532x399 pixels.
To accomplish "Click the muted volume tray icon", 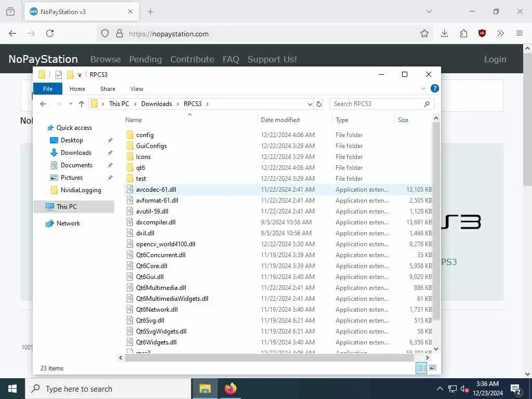I will click(x=465, y=389).
